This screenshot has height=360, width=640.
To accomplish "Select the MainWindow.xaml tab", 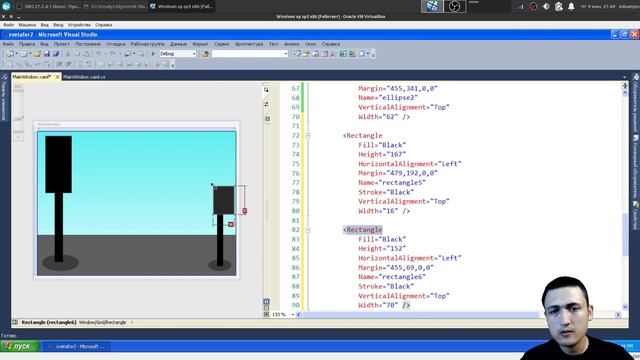I will click(x=32, y=77).
